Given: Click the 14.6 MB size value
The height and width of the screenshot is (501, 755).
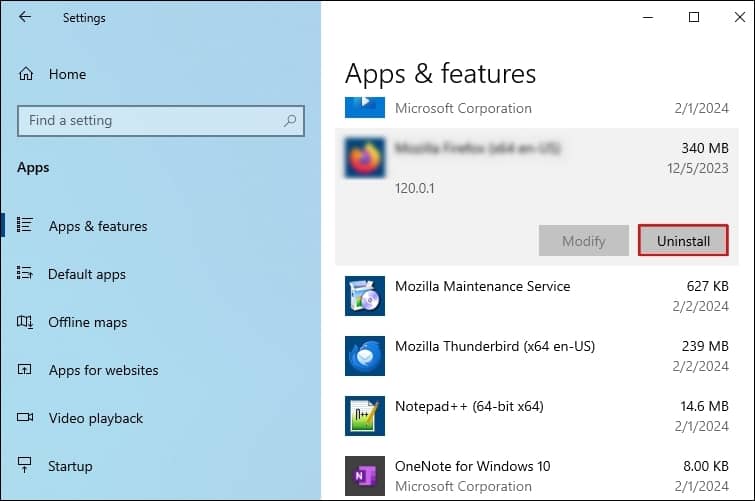Looking at the screenshot, I should (704, 407).
